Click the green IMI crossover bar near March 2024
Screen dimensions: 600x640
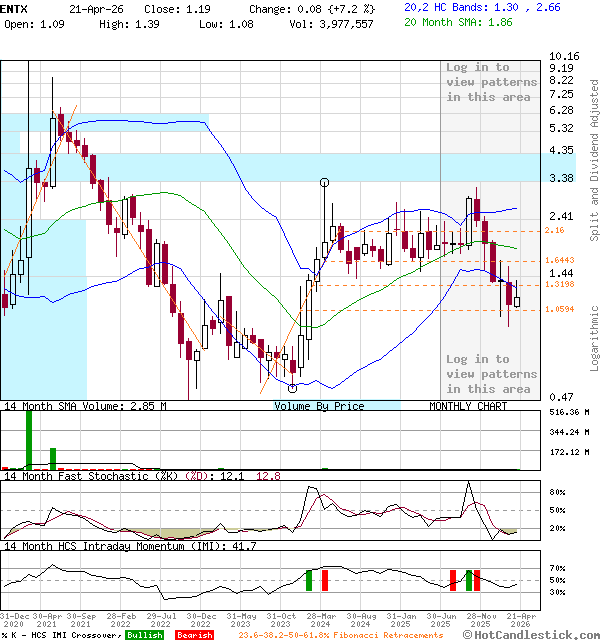click(309, 580)
